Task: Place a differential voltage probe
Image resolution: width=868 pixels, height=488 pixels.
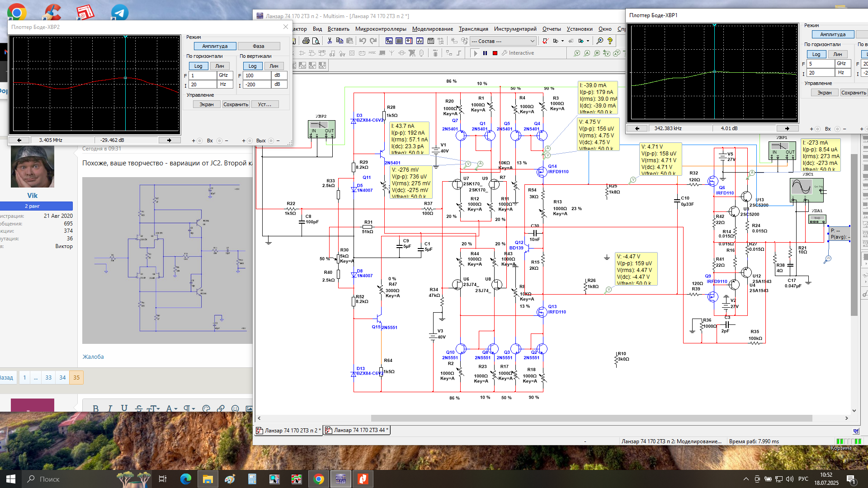Action: tap(607, 53)
